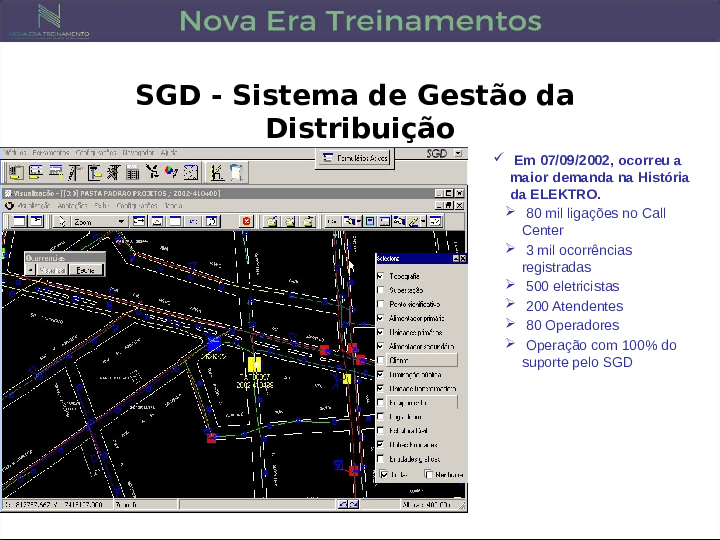Click the text '80 Operadores'
Image resolution: width=720 pixels, height=540 pixels.
click(572, 325)
